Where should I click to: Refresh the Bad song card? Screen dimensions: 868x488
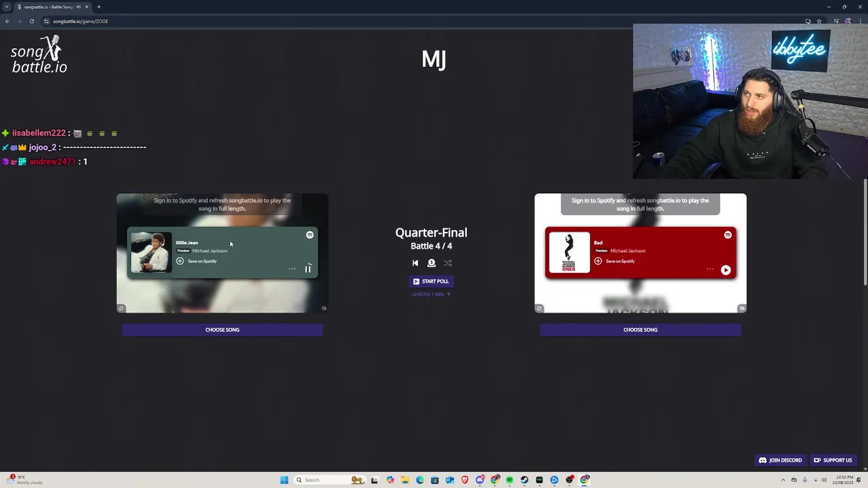[539, 308]
